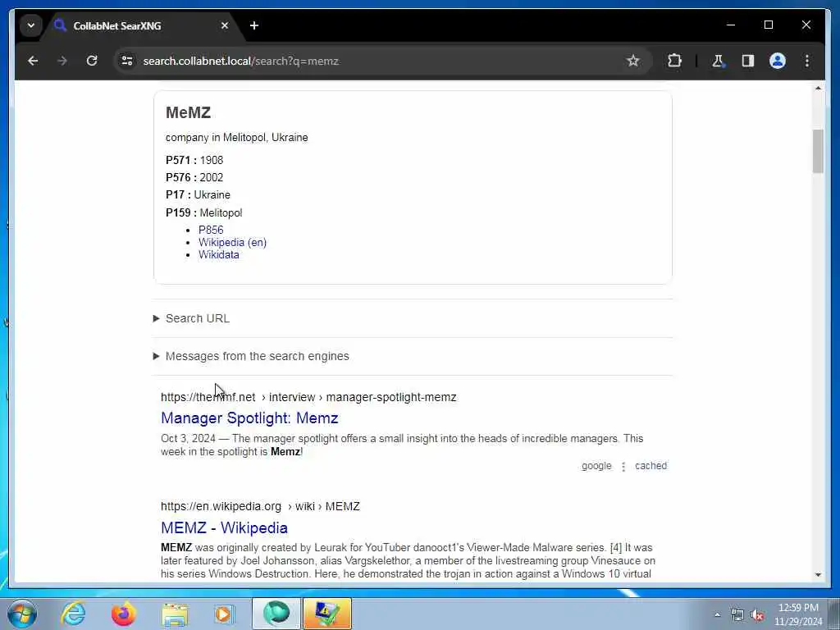Launch Internet Explorer from the taskbar

73,614
